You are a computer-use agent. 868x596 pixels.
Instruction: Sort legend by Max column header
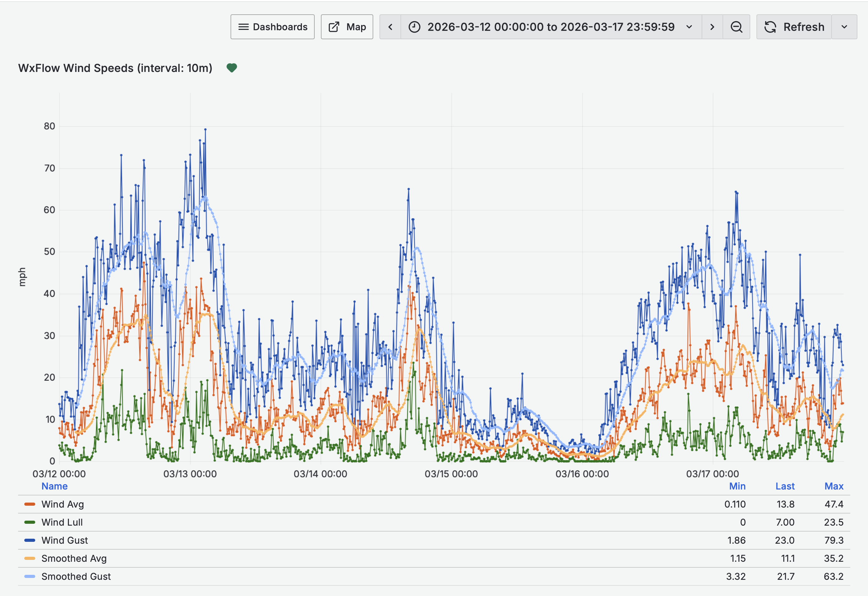tap(834, 486)
